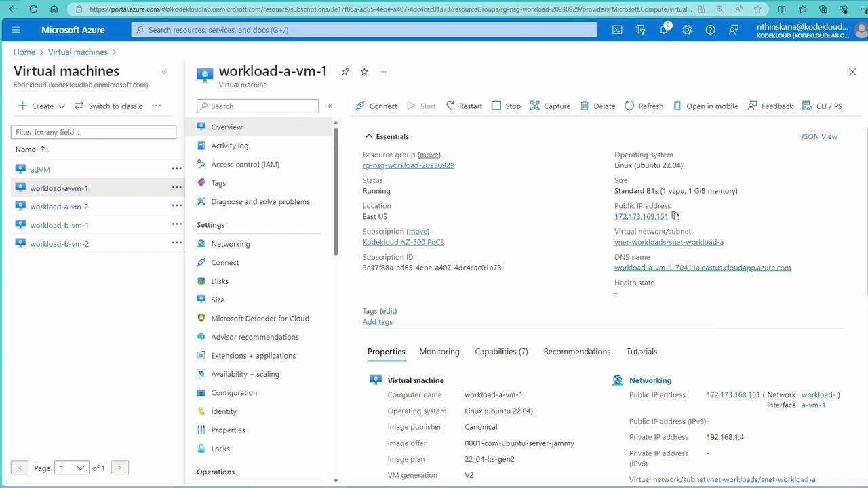868x488 pixels.
Task: Restart the virtual machine
Action: [464, 106]
